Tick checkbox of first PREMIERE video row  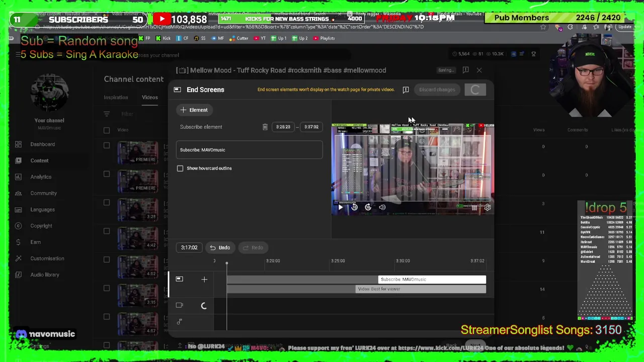107,146
